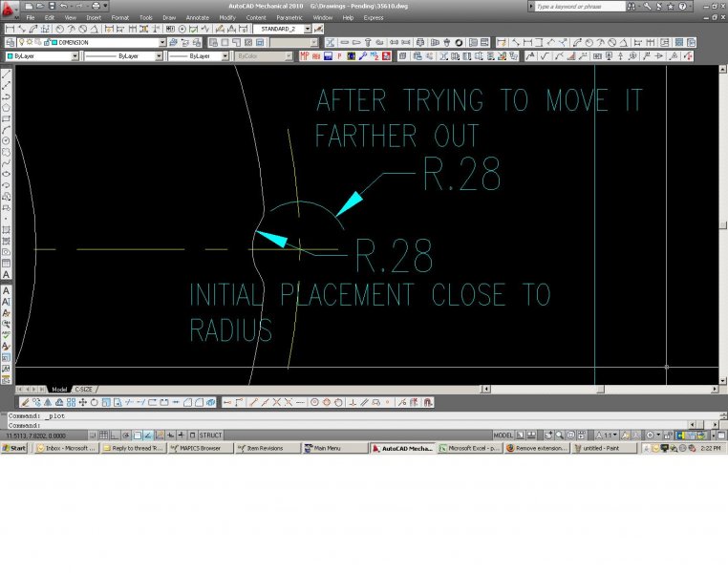
Task: Open the Express menu
Action: (x=374, y=17)
